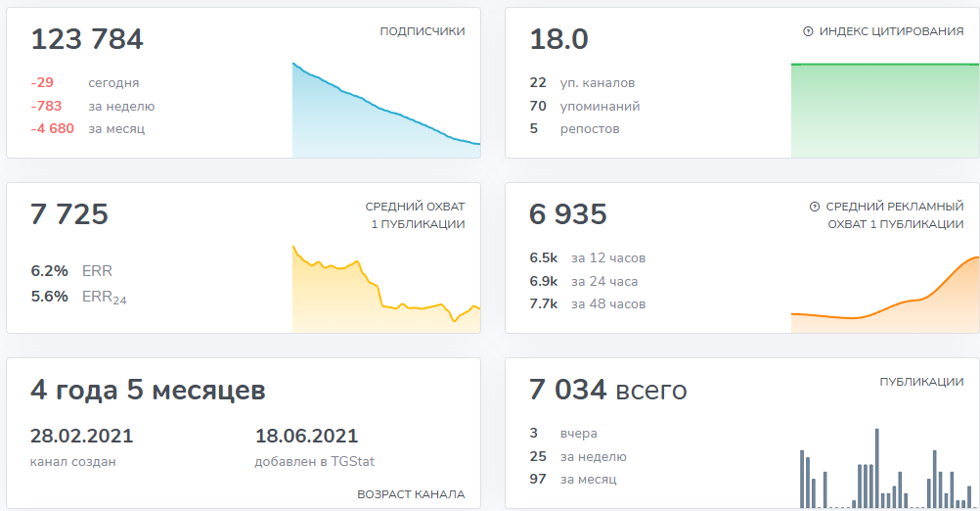Click the publications bar chart
The height and width of the screenshot is (511, 980).
pos(885,468)
